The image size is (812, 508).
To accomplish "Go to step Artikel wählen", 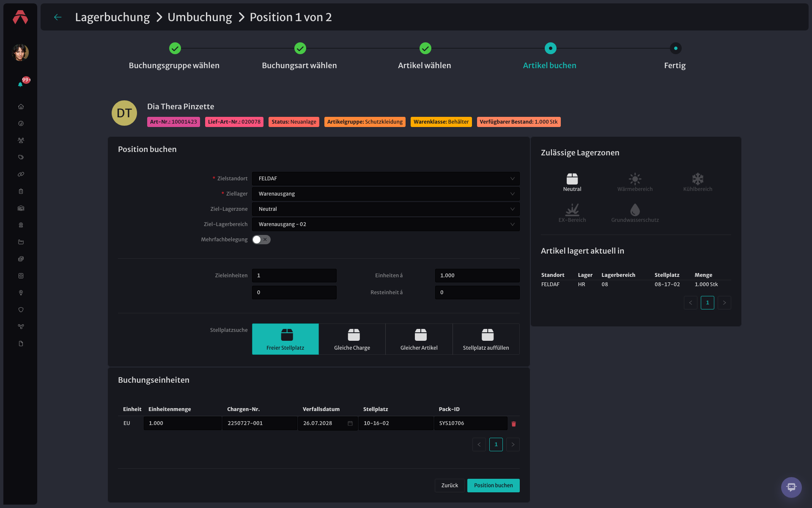I will pyautogui.click(x=425, y=57).
